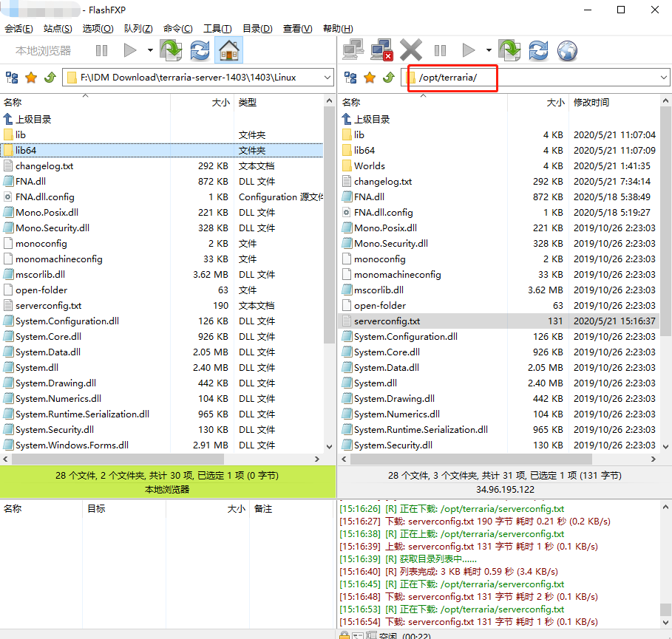Refresh the local browser listing

200,50
